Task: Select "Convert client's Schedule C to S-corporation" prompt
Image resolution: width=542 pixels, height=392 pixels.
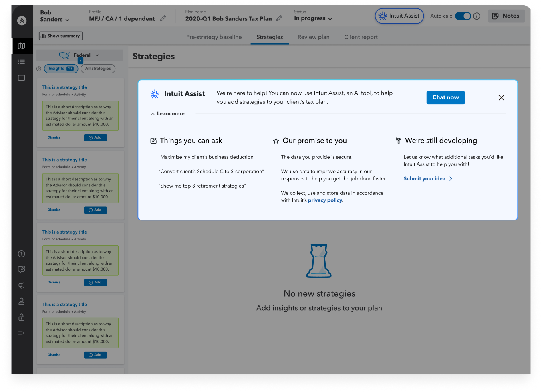Action: pyautogui.click(x=211, y=172)
